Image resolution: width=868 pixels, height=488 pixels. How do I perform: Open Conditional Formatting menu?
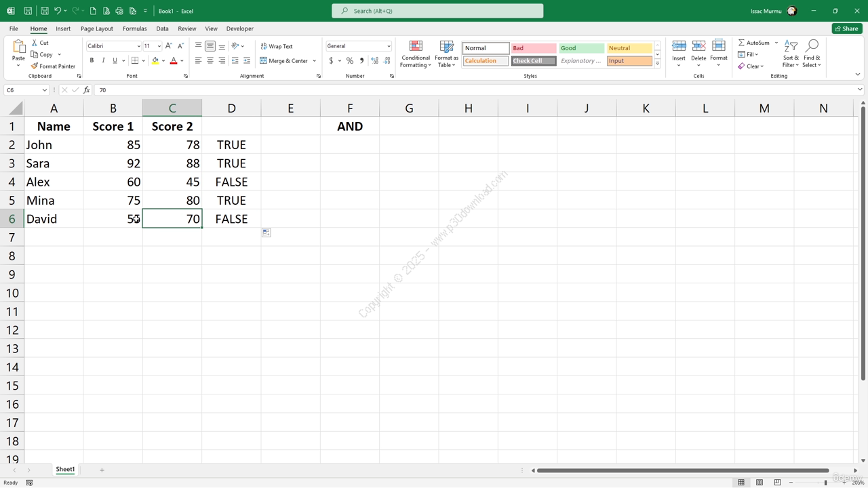click(415, 54)
